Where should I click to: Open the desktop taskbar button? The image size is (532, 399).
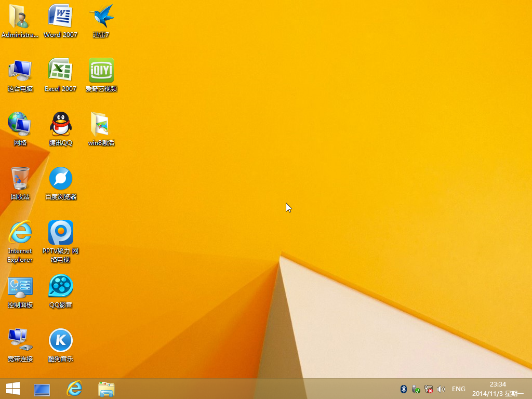(x=42, y=390)
